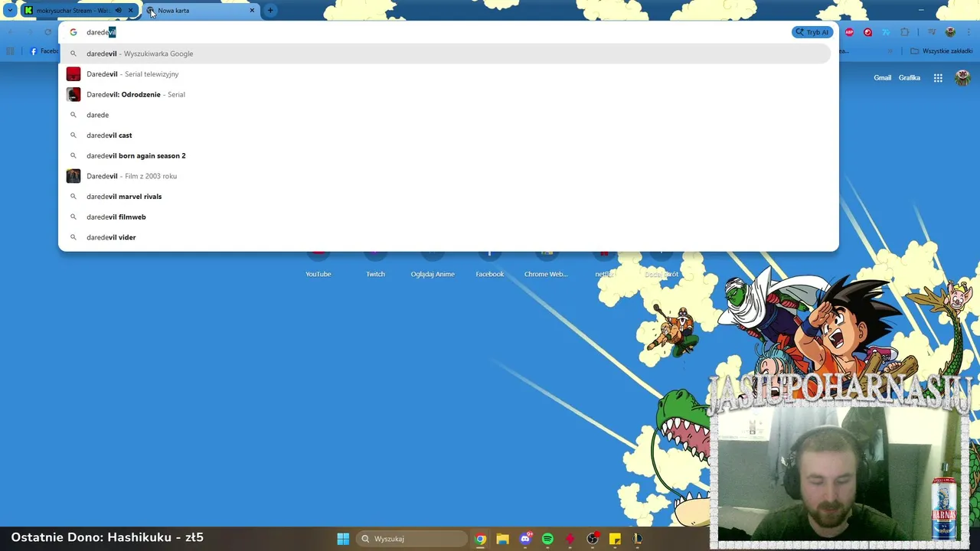Open a new tab with the plus button
980x551 pixels.
270,11
